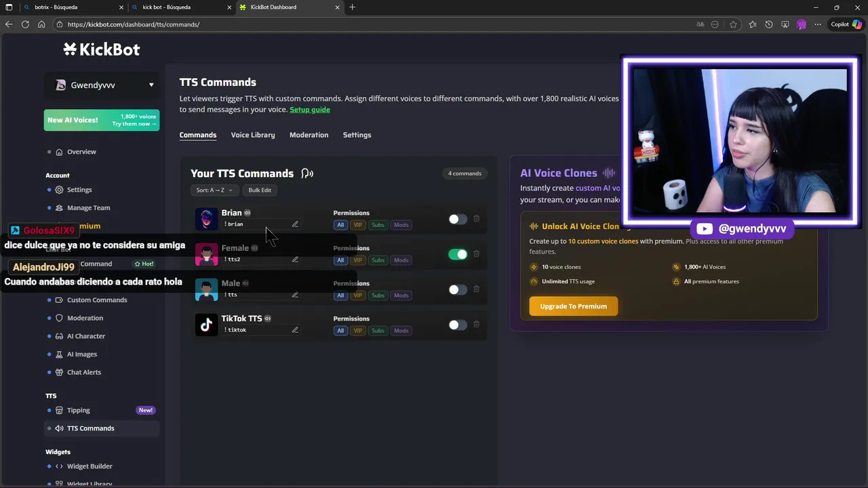The width and height of the screenshot is (868, 488).
Task: Select Subs permission for Male
Action: 378,296
